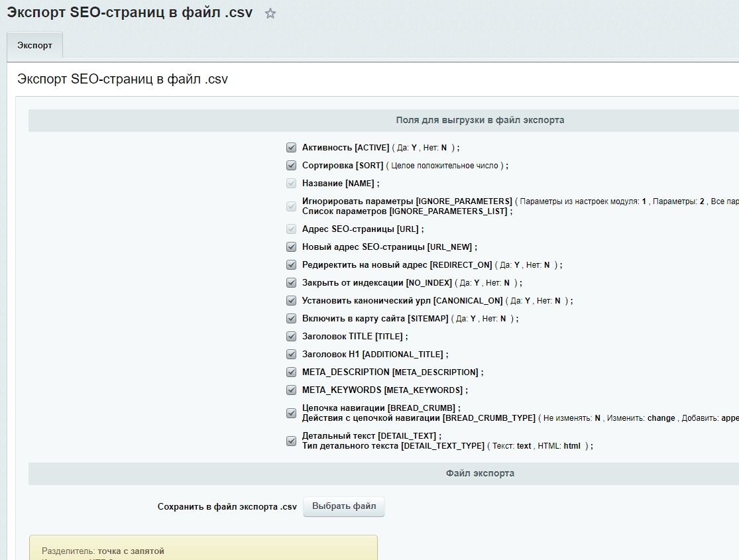Toggle the META_KEYWORDS checkbox
This screenshot has height=560, width=739.
point(291,390)
